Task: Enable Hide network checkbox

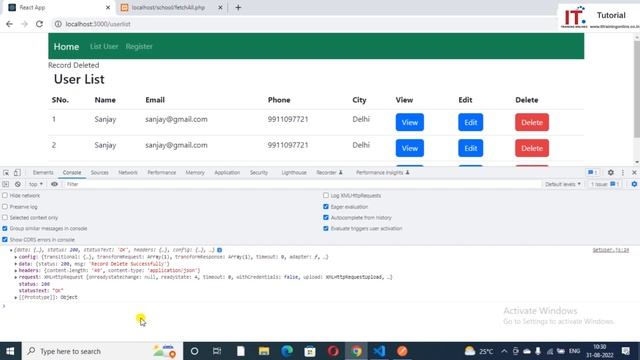Action: tap(5, 196)
